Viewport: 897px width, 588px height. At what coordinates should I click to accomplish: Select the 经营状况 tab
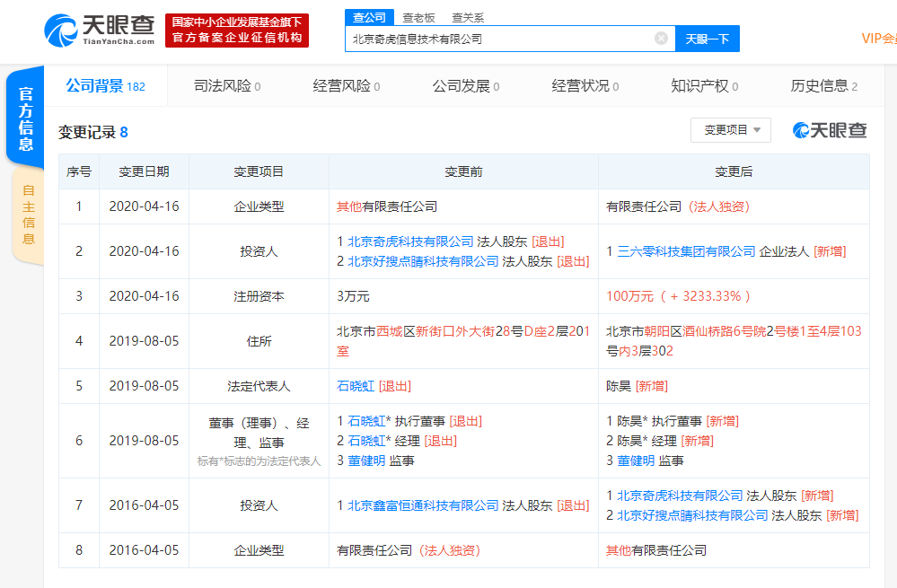pyautogui.click(x=579, y=85)
